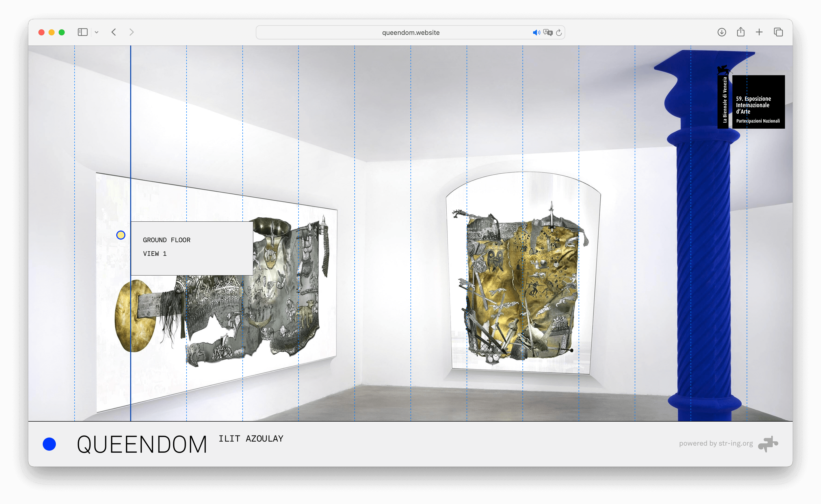
Task: Select the Ground Floor View 1 label
Action: (x=192, y=248)
